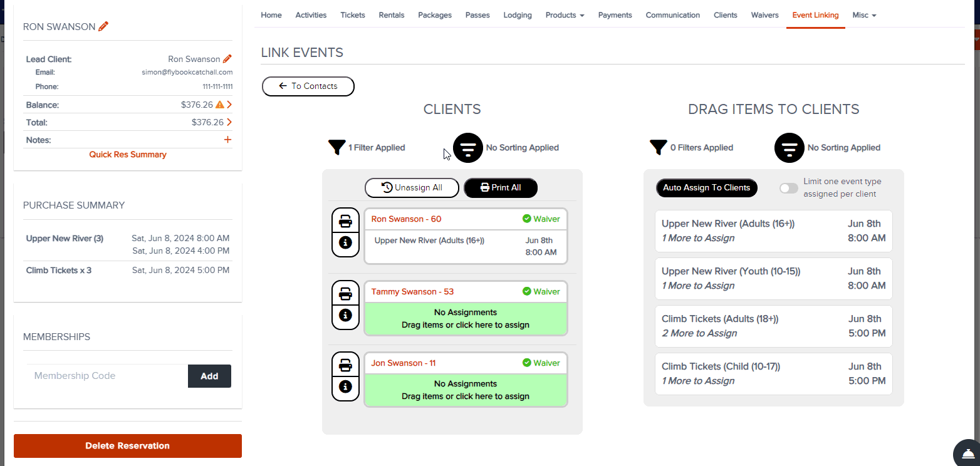Click Add membership button

209,376
